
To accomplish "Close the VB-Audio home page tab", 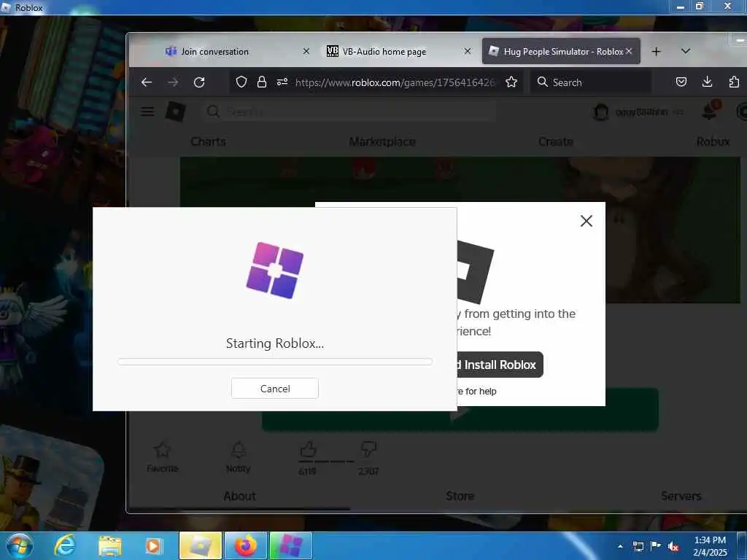I will coord(468,52).
